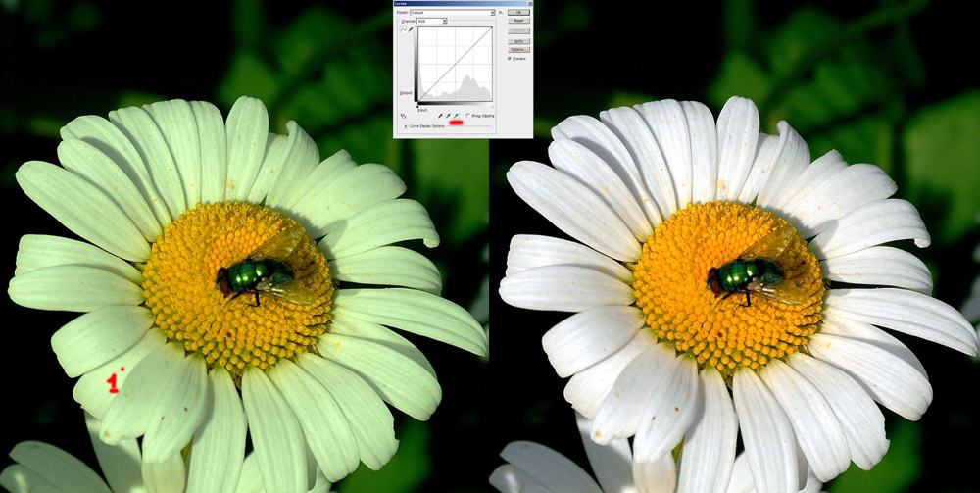Image resolution: width=980 pixels, height=493 pixels.
Task: Open the Channel RGB dropdown
Action: (x=431, y=21)
